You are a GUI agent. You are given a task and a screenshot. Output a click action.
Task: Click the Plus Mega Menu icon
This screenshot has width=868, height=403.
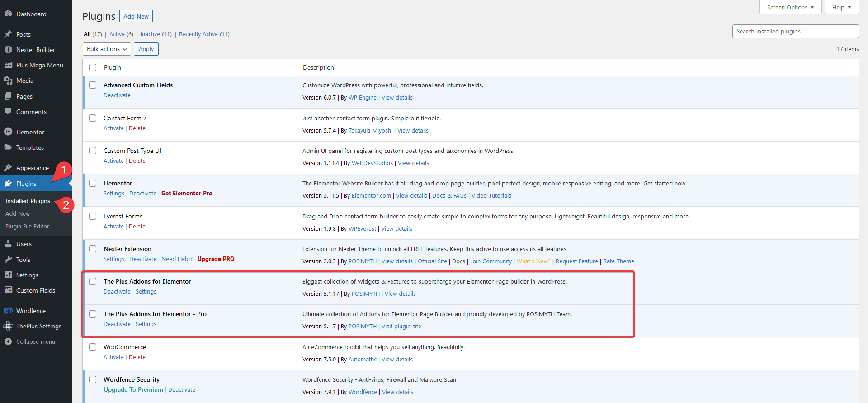point(8,65)
